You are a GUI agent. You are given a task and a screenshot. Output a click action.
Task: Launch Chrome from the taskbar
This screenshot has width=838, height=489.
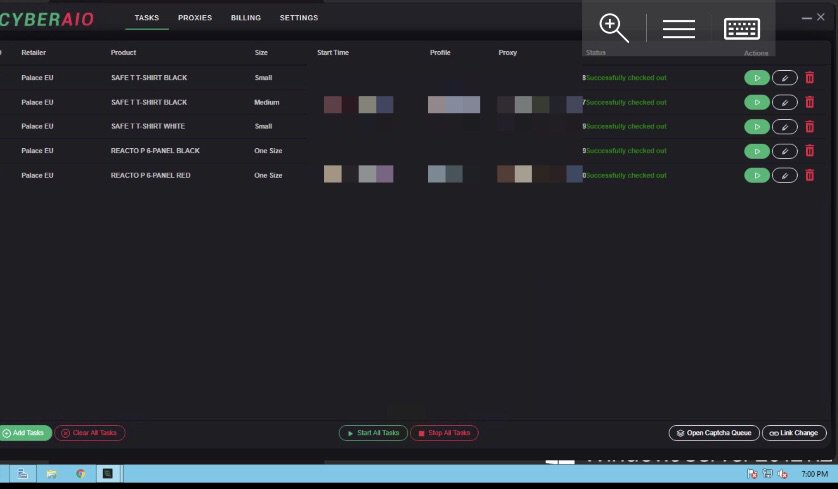(80, 474)
